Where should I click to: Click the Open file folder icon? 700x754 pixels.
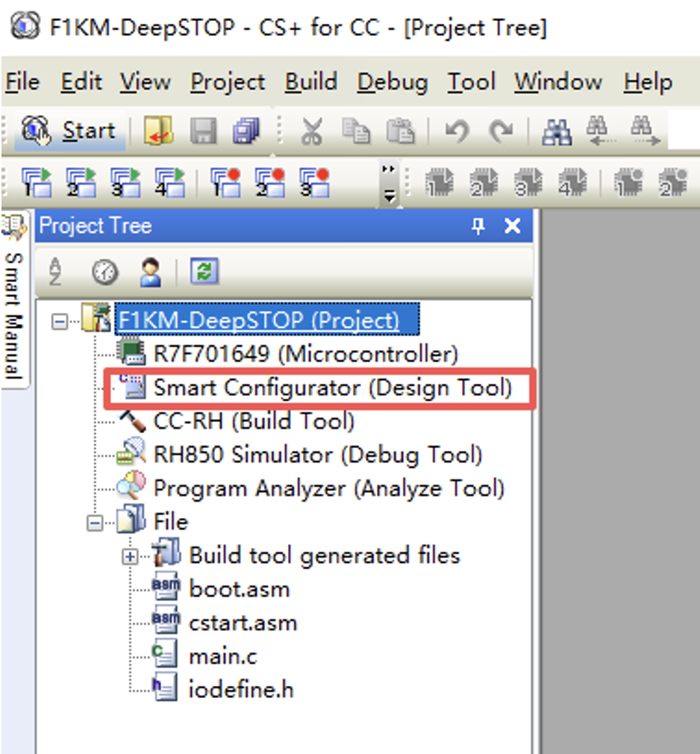[158, 131]
